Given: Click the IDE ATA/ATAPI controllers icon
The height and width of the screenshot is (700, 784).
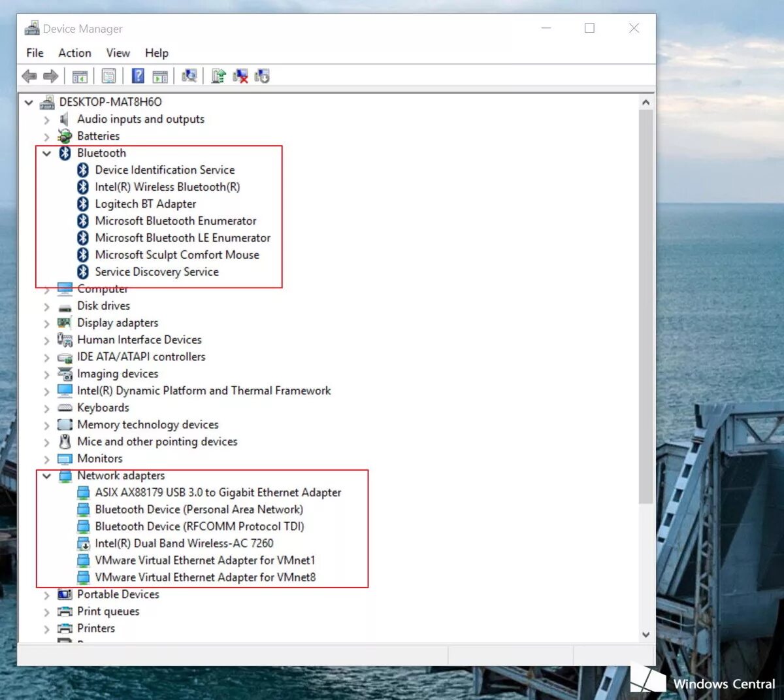Looking at the screenshot, I should [65, 358].
